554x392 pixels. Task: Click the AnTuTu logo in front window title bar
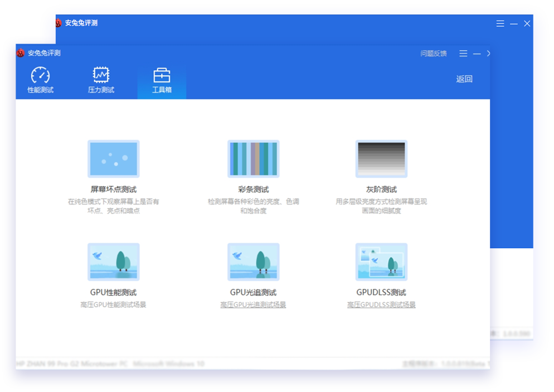[x=21, y=53]
